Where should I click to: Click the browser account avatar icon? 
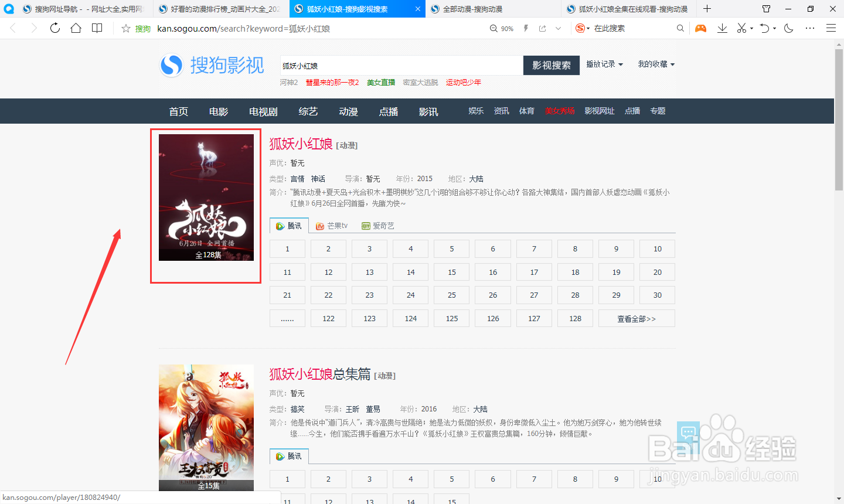(9, 9)
